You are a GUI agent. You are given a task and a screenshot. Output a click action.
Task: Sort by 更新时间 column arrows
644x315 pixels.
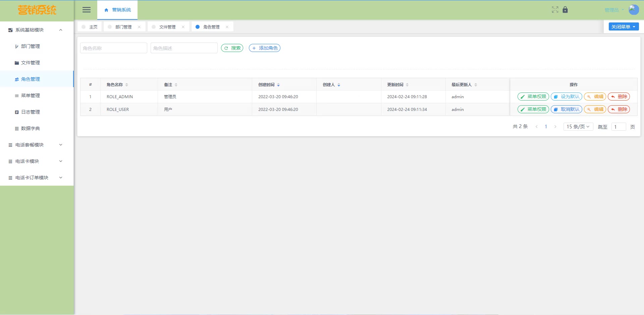pos(407,85)
